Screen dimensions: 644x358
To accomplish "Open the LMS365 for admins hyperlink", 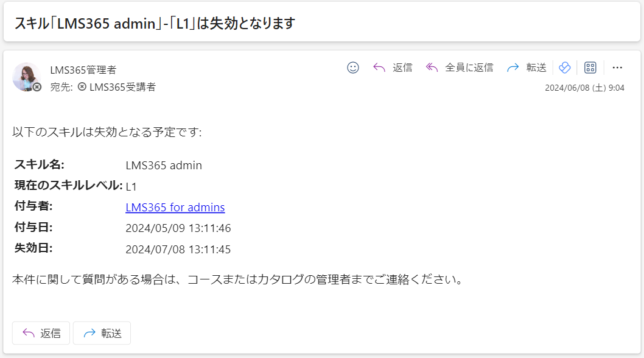I will click(x=175, y=207).
